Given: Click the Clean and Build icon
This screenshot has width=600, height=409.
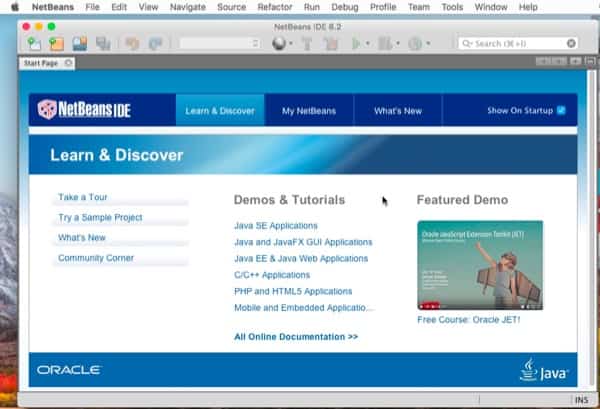Looking at the screenshot, I should click(331, 43).
